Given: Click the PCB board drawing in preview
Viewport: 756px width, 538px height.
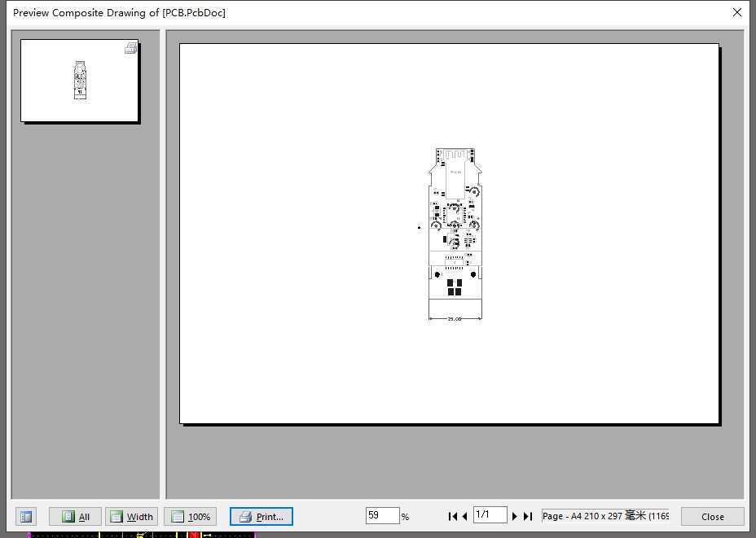Looking at the screenshot, I should pos(455,234).
